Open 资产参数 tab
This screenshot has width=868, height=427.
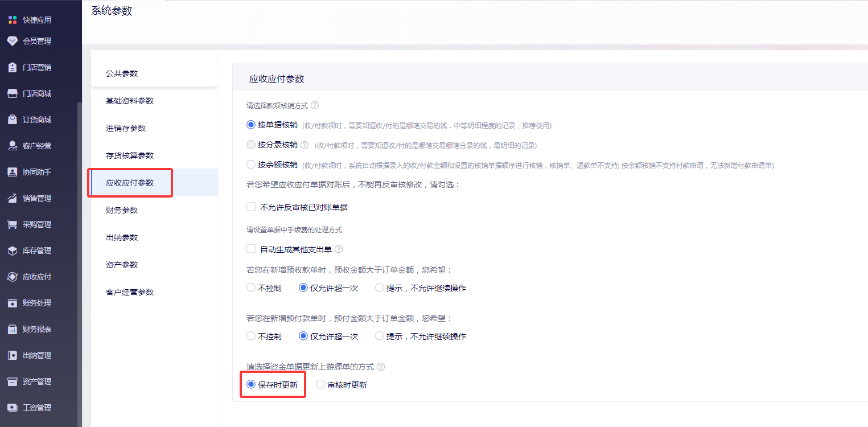click(x=154, y=265)
